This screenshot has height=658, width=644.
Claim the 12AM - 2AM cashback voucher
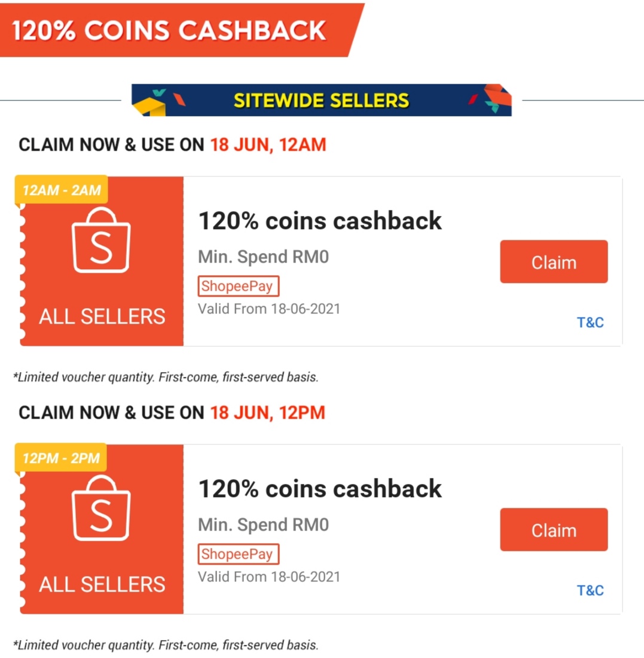[x=554, y=262]
